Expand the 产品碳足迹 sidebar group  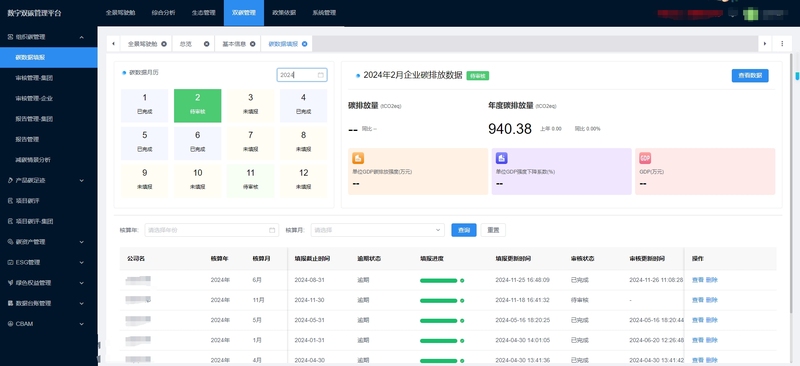(x=82, y=180)
